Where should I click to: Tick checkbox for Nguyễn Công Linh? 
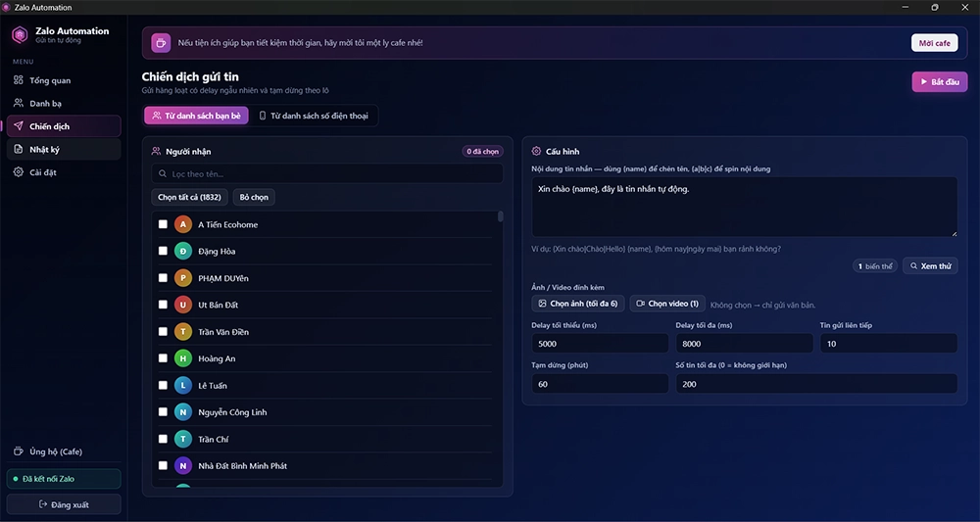163,412
